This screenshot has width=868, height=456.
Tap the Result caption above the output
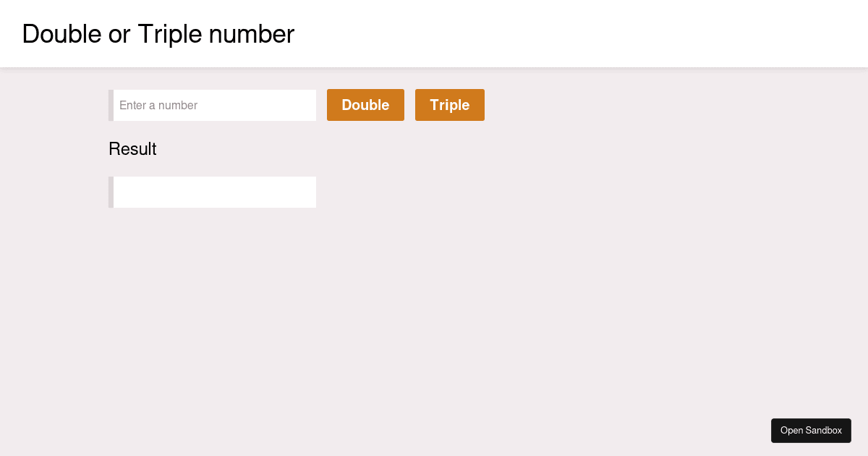132,149
